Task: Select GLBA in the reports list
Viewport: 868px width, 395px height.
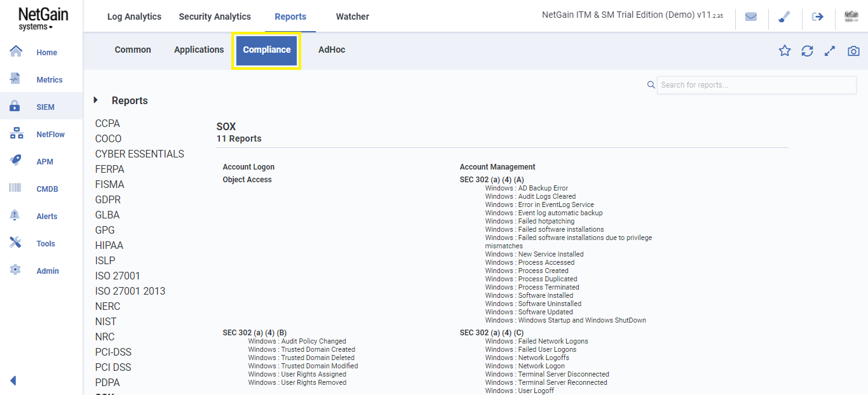Action: [x=107, y=215]
